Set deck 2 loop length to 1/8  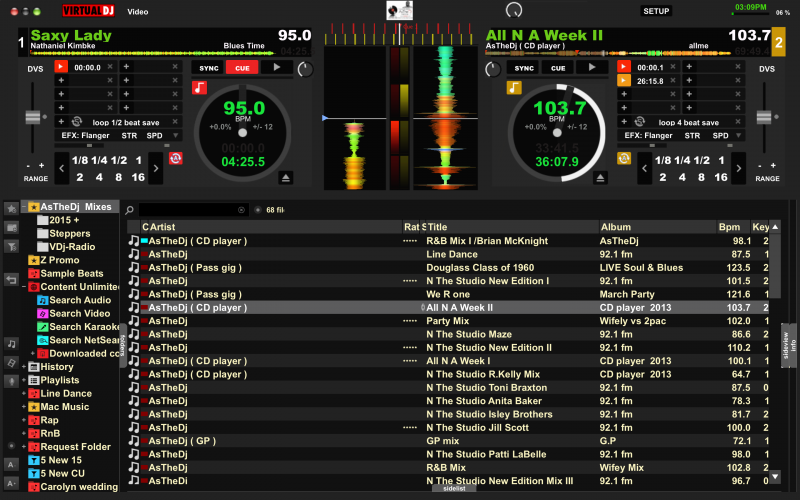coord(663,160)
